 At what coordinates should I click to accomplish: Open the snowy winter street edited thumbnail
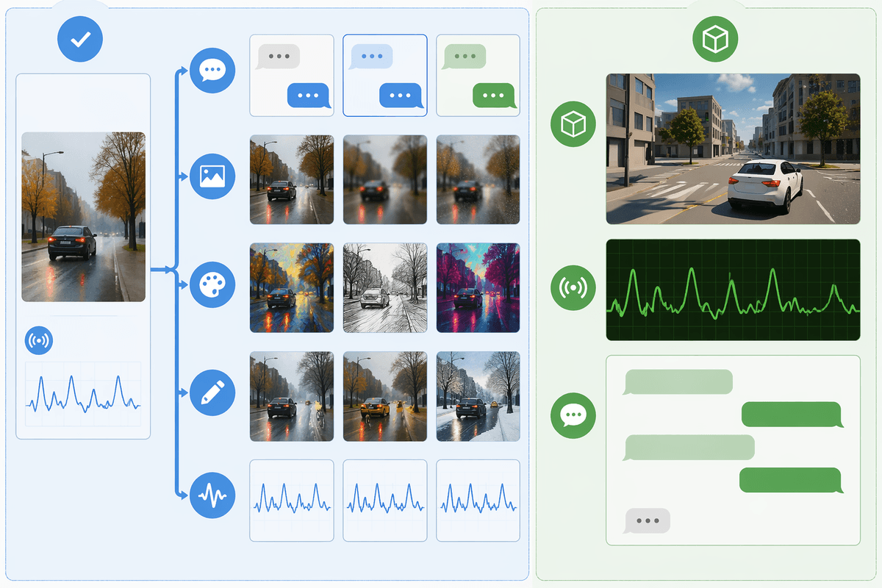478,396
